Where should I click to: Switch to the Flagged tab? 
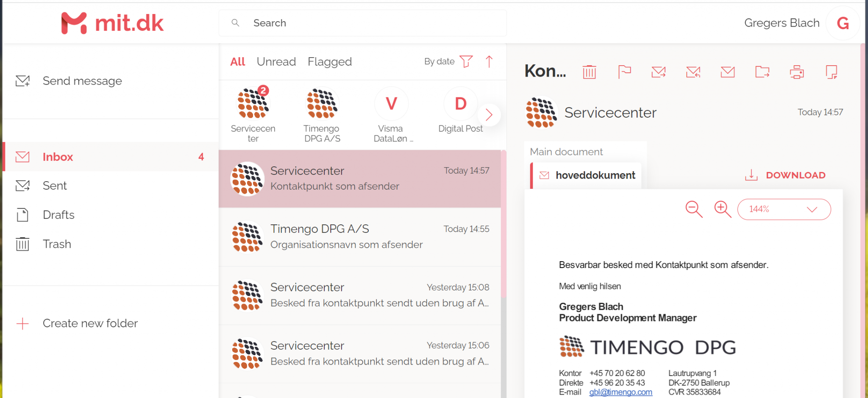pos(329,62)
